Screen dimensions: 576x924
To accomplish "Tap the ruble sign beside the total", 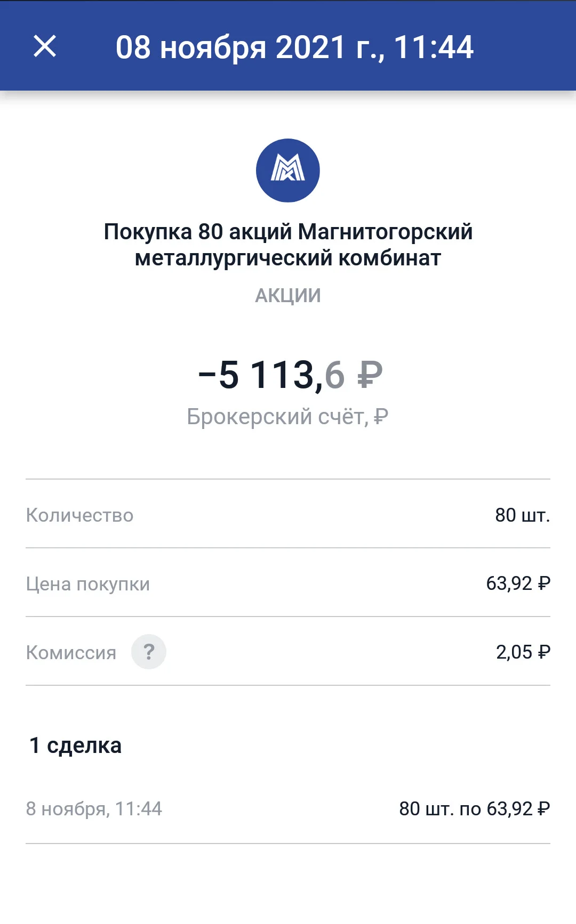I will click(x=370, y=375).
